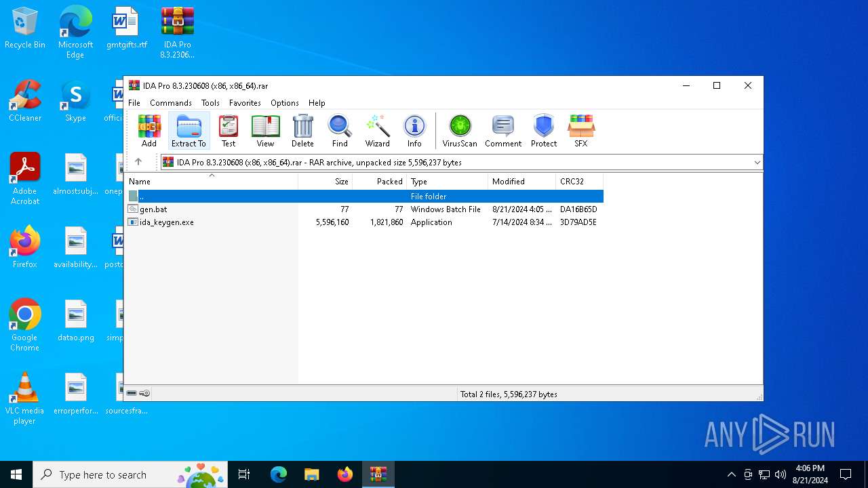Add a Comment to the archive
Screen dimensions: 868x488
(x=503, y=131)
